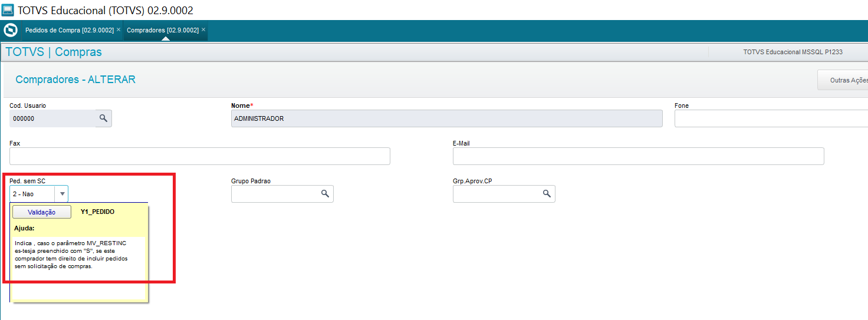Image resolution: width=868 pixels, height=320 pixels.
Task: Click into the Fone input field
Action: tap(771, 118)
